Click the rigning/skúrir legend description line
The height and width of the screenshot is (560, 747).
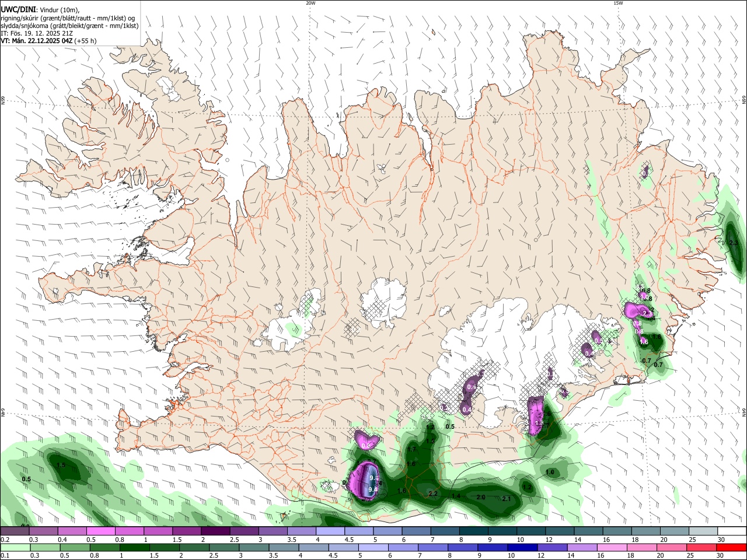point(68,17)
